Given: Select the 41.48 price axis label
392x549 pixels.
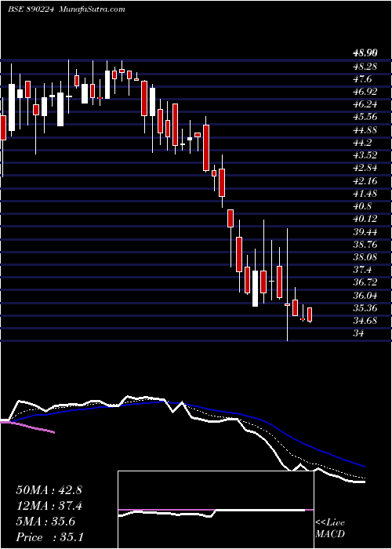Looking at the screenshot, I should point(365,194).
